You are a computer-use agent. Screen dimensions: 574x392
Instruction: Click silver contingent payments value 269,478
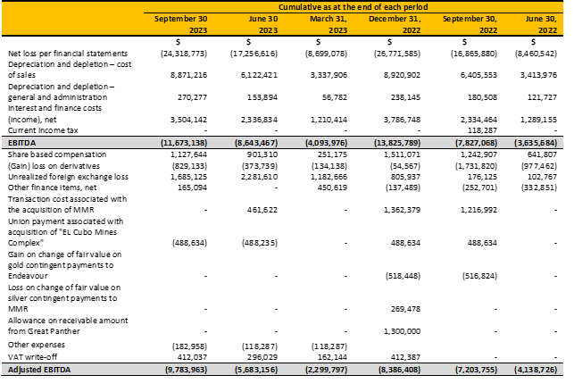pyautogui.click(x=405, y=309)
